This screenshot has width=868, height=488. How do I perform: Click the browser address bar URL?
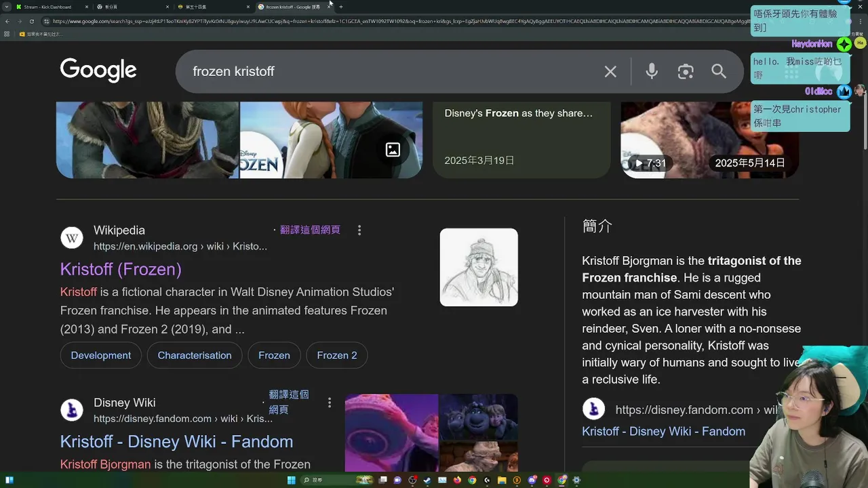400,21
